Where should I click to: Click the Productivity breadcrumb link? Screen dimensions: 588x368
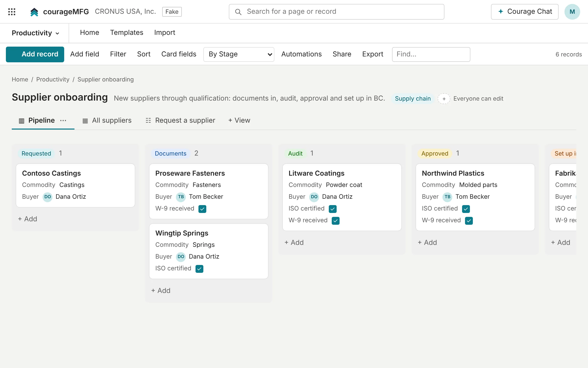coord(53,79)
